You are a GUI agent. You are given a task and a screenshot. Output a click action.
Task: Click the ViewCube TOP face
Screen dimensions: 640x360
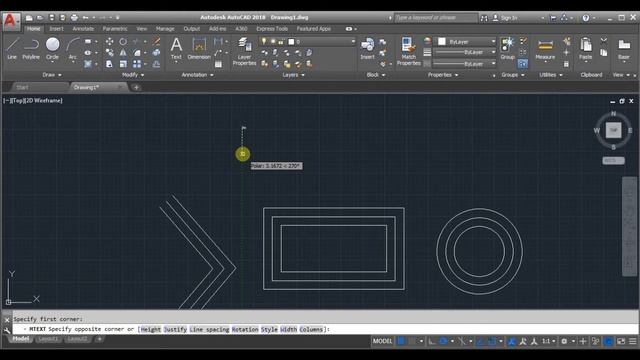(x=613, y=130)
